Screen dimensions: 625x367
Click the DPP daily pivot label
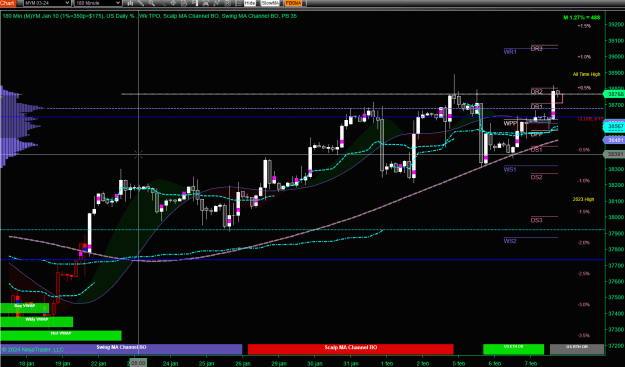[537, 135]
